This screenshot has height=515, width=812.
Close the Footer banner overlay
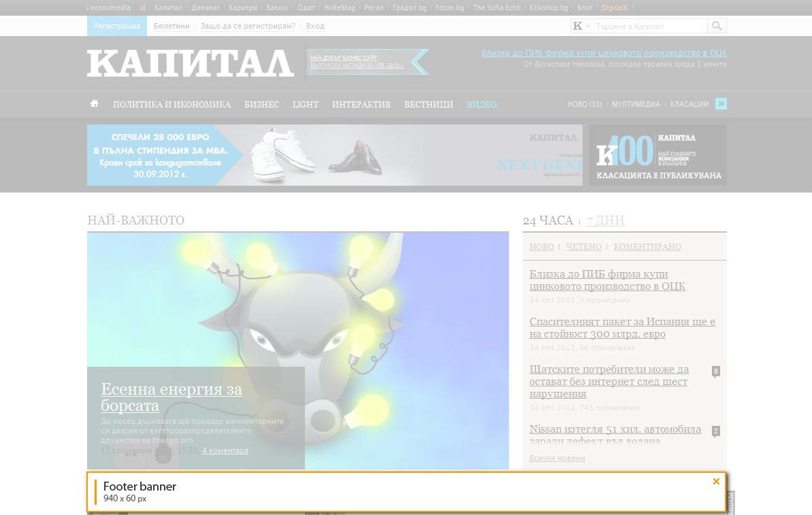pyautogui.click(x=716, y=482)
